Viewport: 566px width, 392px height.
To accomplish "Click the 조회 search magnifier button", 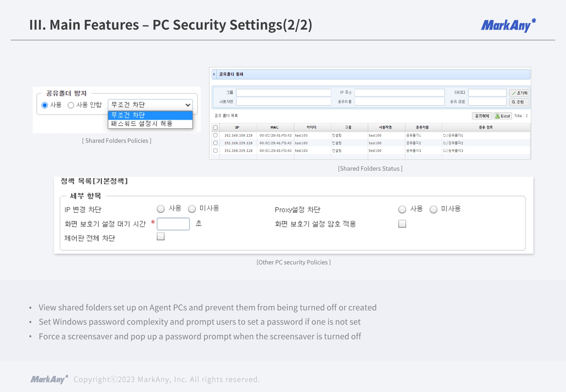I will tap(519, 102).
